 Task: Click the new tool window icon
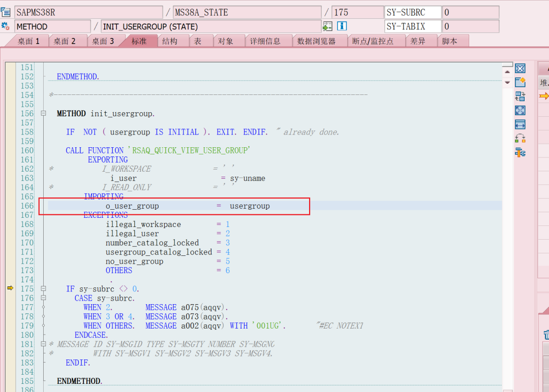coord(520,82)
